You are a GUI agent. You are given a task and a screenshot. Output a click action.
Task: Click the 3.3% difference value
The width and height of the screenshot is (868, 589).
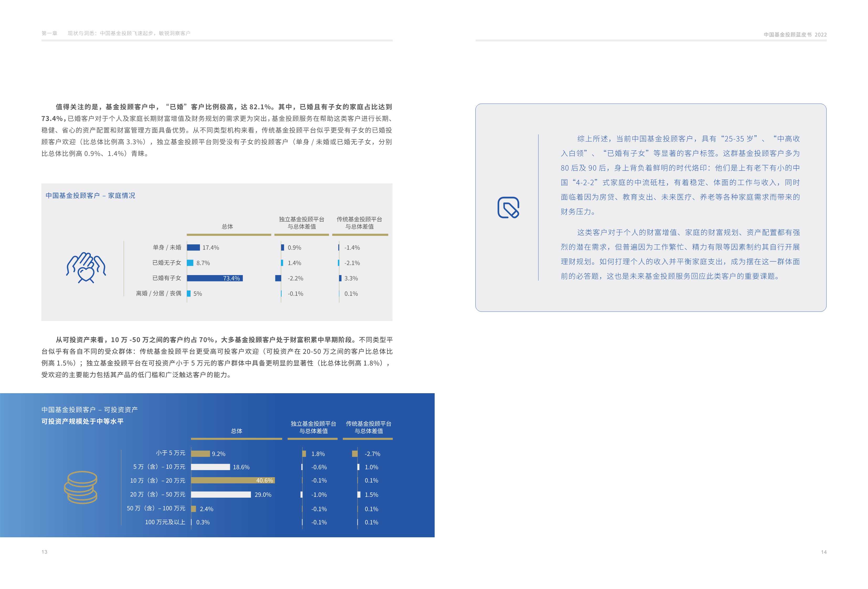(x=351, y=278)
